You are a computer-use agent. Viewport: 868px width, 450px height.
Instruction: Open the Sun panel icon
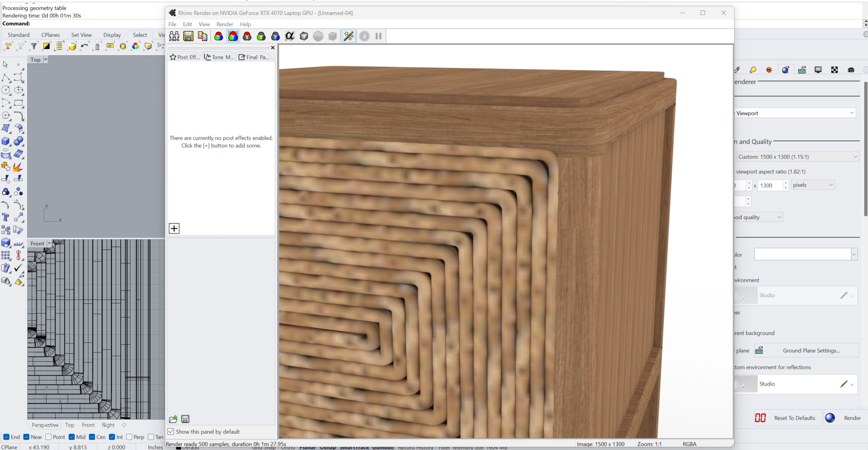[769, 70]
